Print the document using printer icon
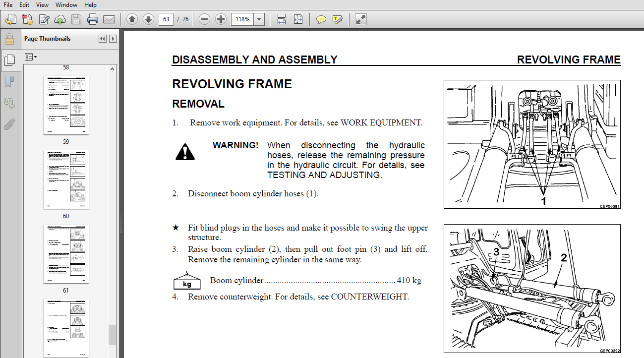The image size is (644, 358). click(93, 19)
